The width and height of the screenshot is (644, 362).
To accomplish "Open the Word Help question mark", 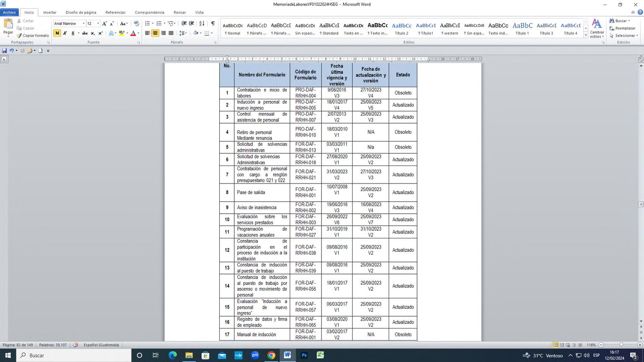I will click(640, 13).
